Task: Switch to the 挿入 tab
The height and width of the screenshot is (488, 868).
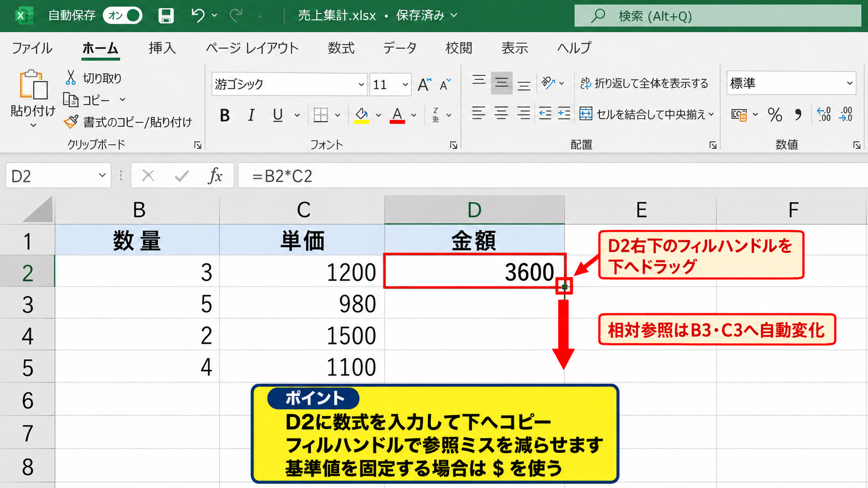Action: 162,48
